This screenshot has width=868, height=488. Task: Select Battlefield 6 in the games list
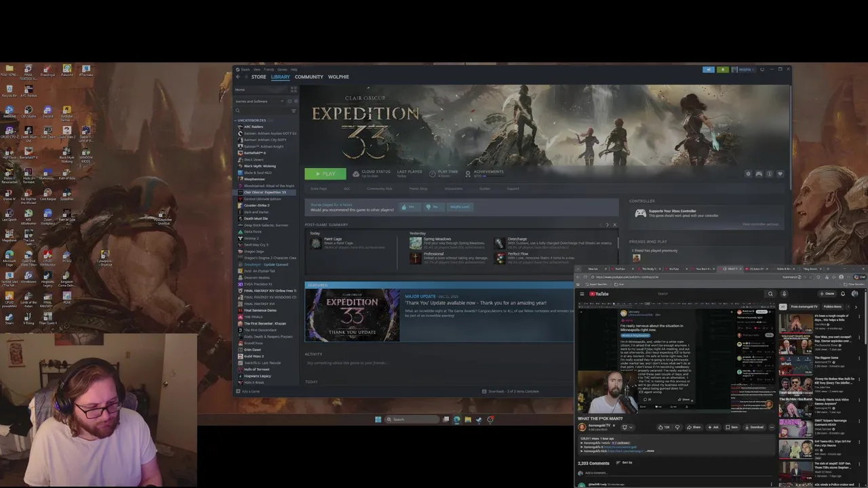[255, 153]
